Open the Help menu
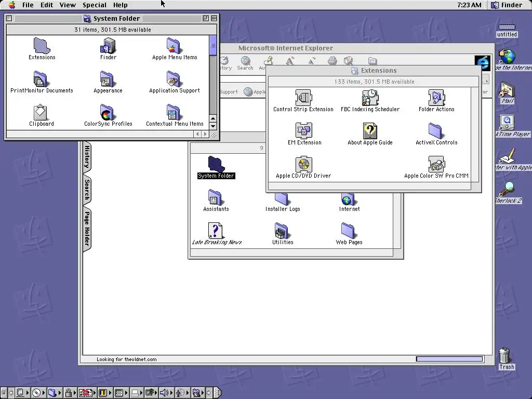This screenshot has width=532, height=399. 120,5
